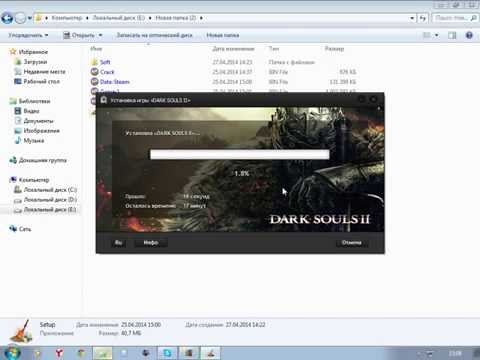Click the Открыть toolbar button
Viewport: 480px width, 360px height.
(79, 35)
